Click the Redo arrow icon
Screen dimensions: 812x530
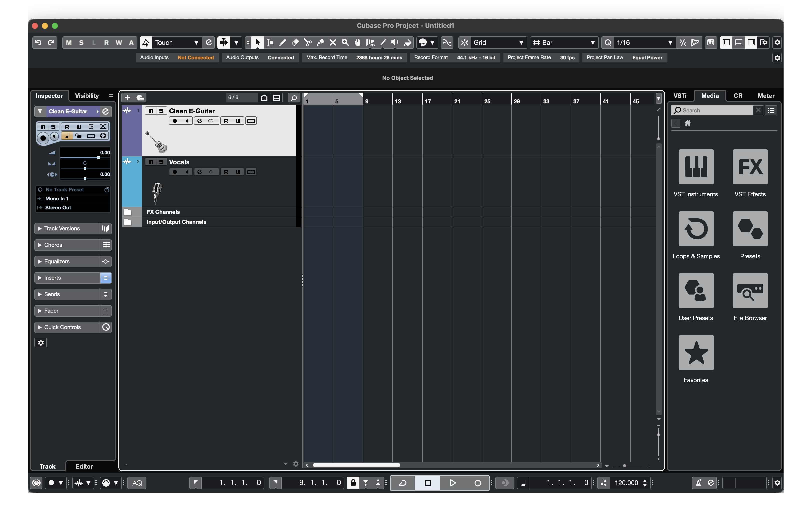click(51, 43)
